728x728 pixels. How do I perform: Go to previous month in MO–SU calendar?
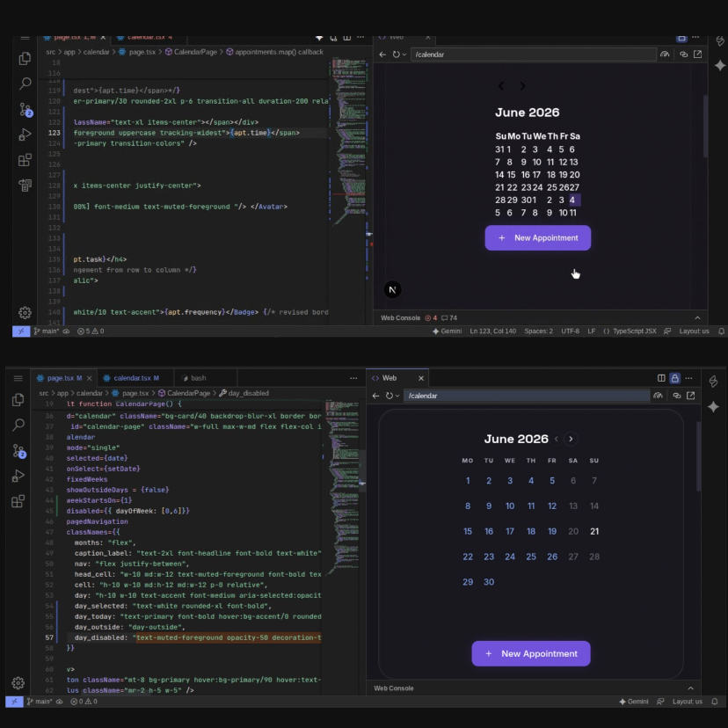coord(557,439)
